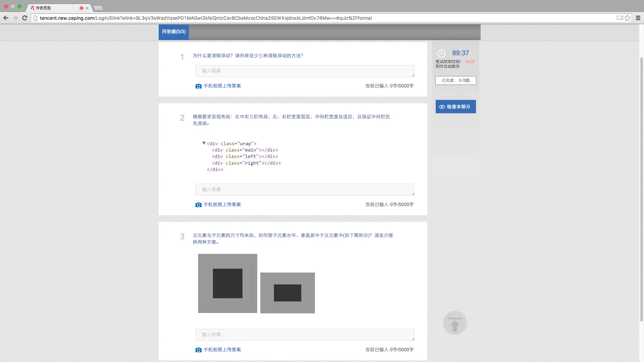Bookmark page with the star icon
This screenshot has height=362, width=644.
point(628,18)
